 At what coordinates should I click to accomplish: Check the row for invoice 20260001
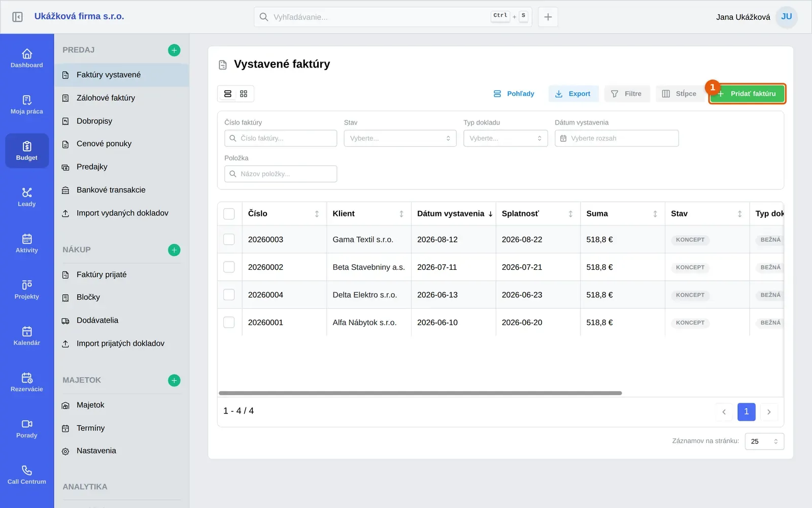pos(229,323)
